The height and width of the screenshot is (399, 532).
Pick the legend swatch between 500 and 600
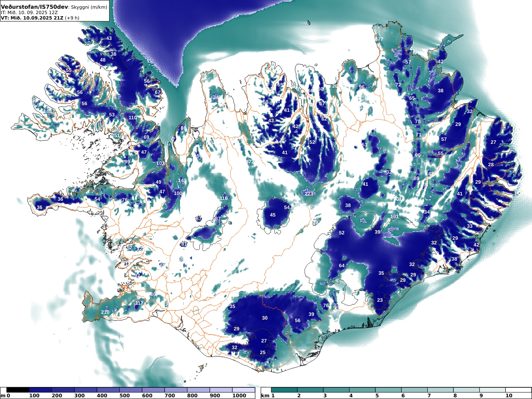131,390
